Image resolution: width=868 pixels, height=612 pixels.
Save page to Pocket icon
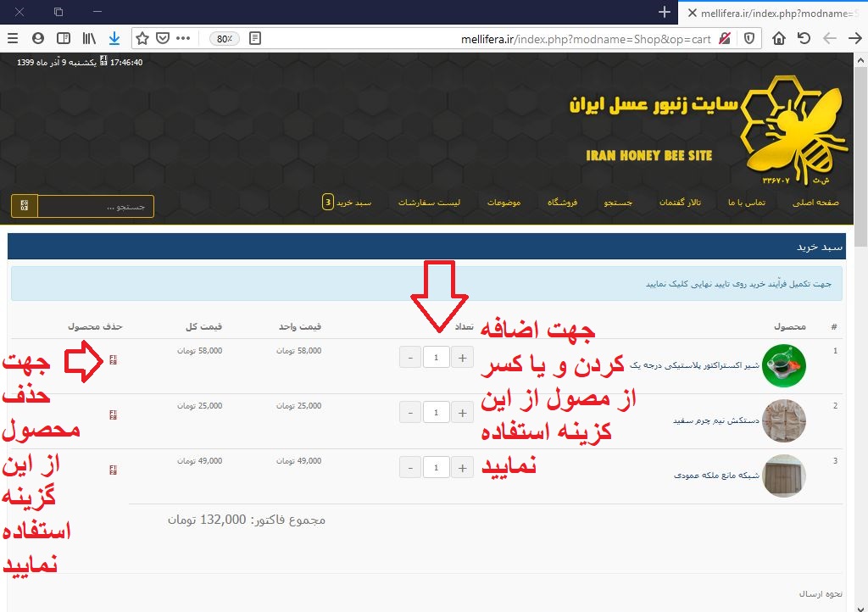click(x=162, y=38)
